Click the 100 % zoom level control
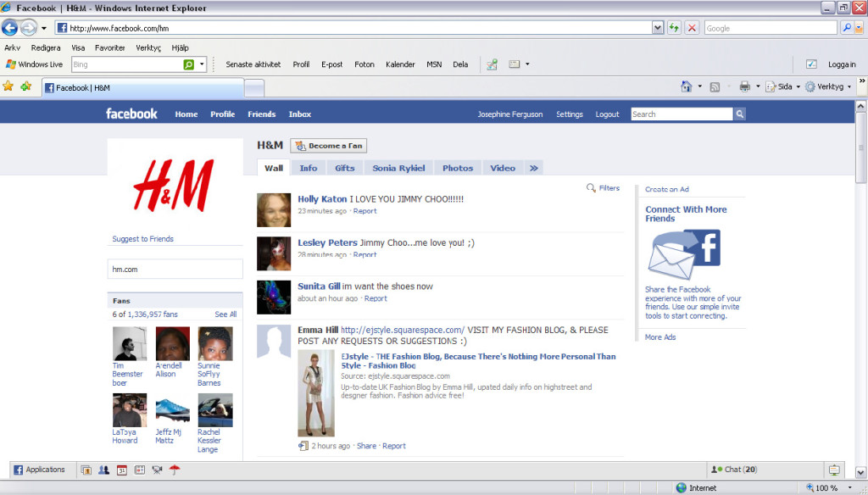Image resolution: width=868 pixels, height=495 pixels. tap(826, 488)
